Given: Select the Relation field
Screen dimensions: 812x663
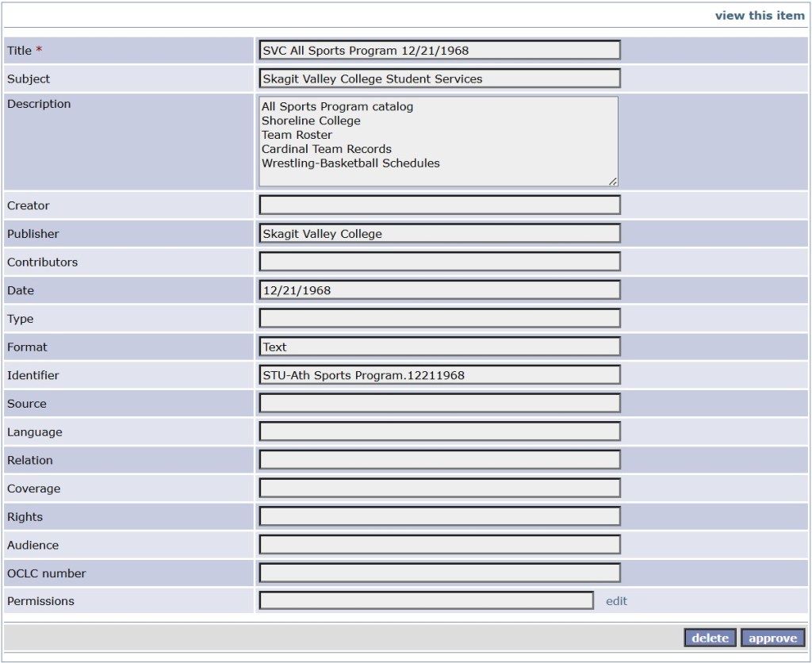Looking at the screenshot, I should tap(439, 460).
